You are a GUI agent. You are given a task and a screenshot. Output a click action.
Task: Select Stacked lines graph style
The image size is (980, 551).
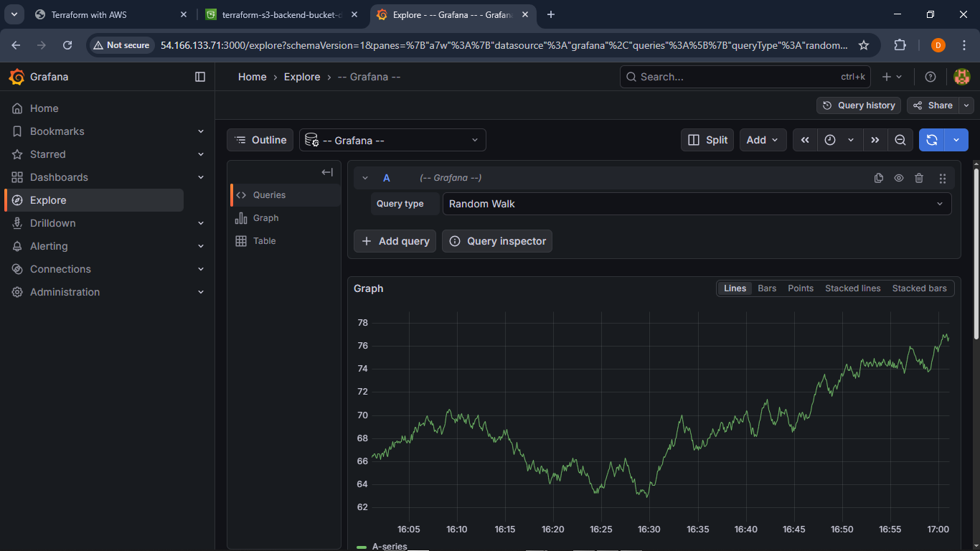click(x=852, y=288)
